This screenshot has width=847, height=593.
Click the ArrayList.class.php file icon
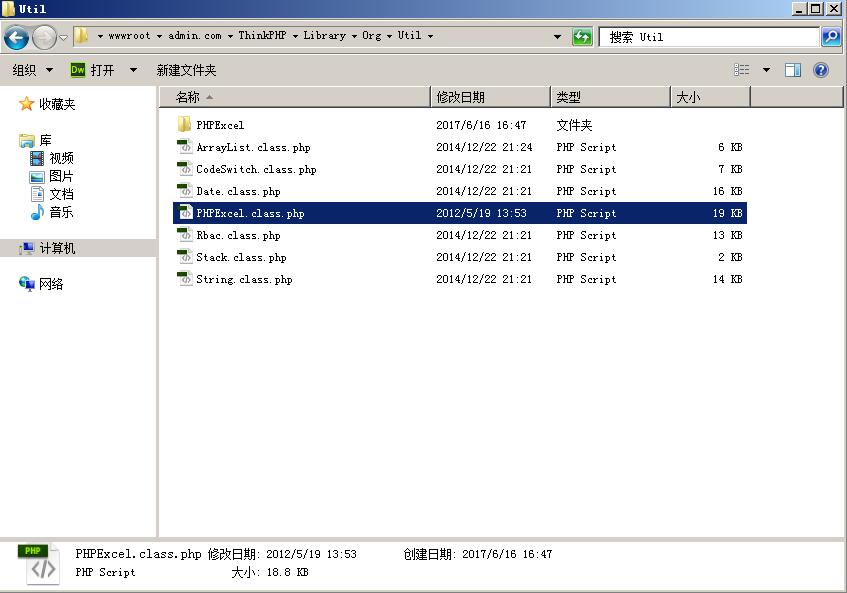(185, 147)
